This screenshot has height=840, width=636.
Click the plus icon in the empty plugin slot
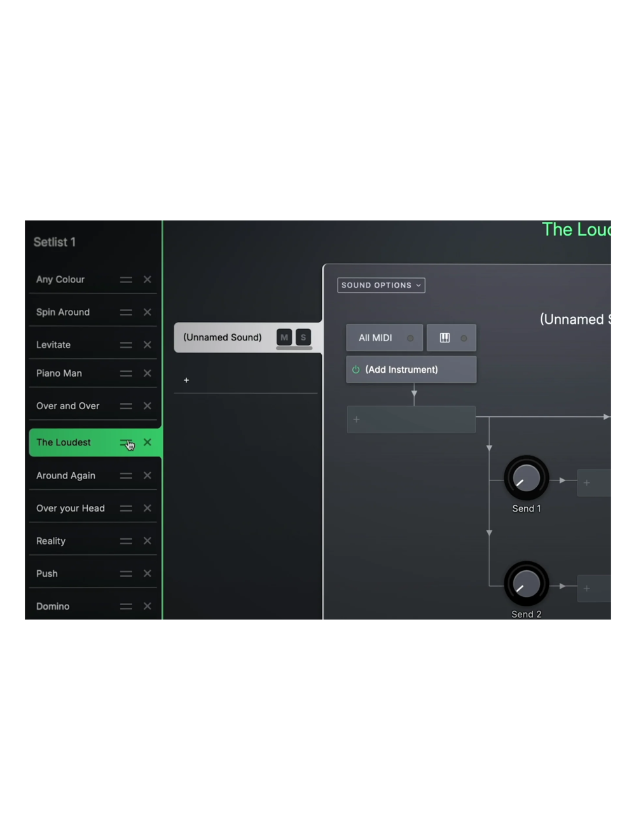coord(357,419)
